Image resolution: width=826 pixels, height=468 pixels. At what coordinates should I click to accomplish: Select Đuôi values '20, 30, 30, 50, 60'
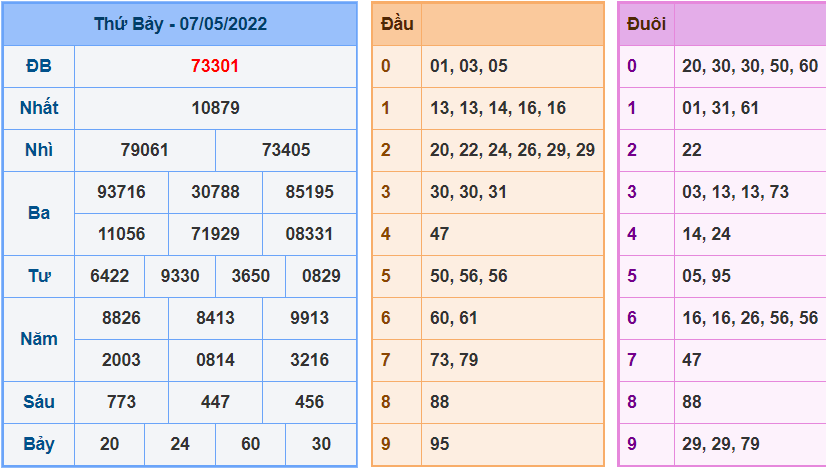coord(750,66)
